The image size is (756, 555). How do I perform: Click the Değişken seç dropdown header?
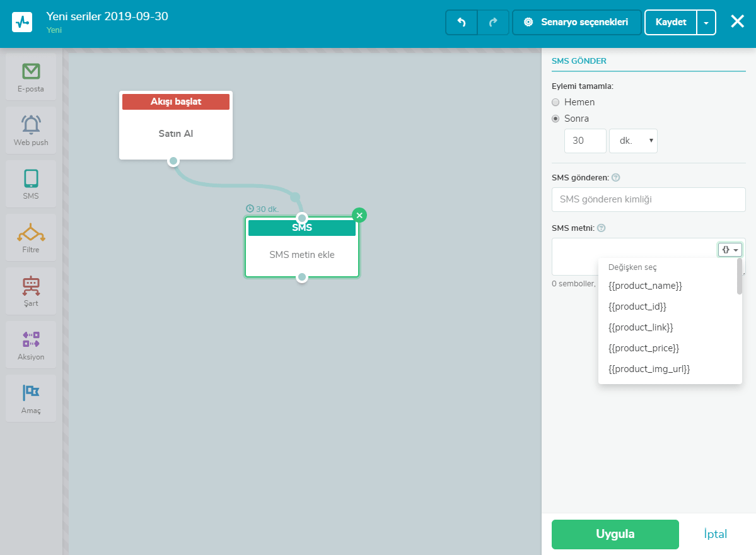[x=632, y=267]
